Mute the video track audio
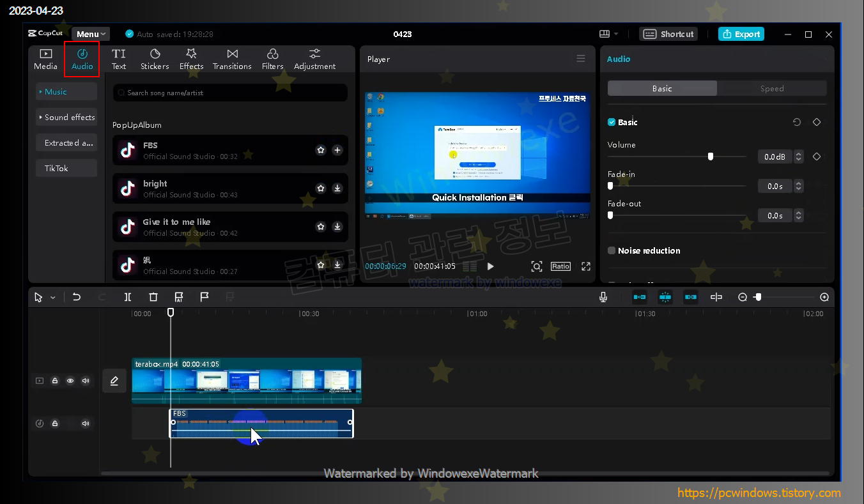 86,381
